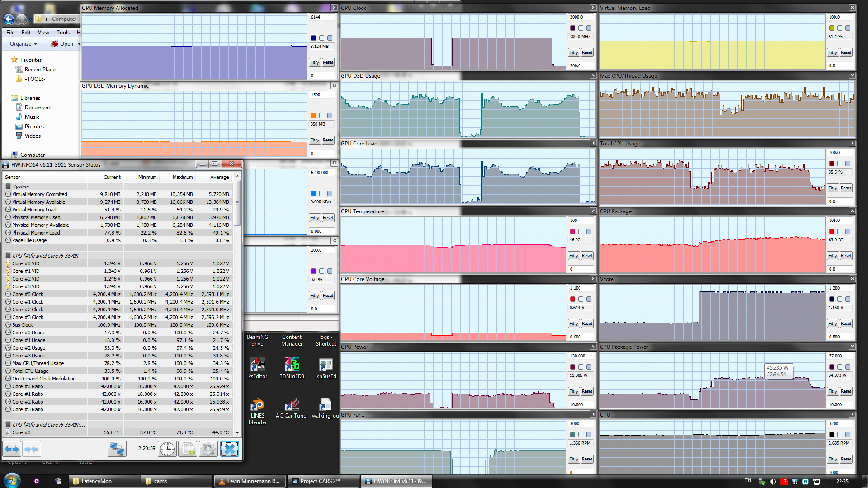Viewport: 868px width, 488px height.
Task: Click Reset in CPU Package Power panel
Action: [846, 391]
